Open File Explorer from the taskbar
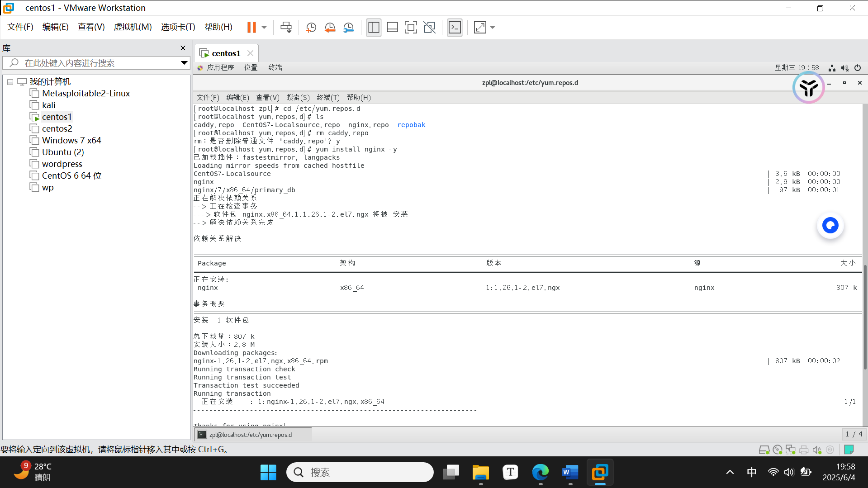This screenshot has width=868, height=488. pos(480,472)
